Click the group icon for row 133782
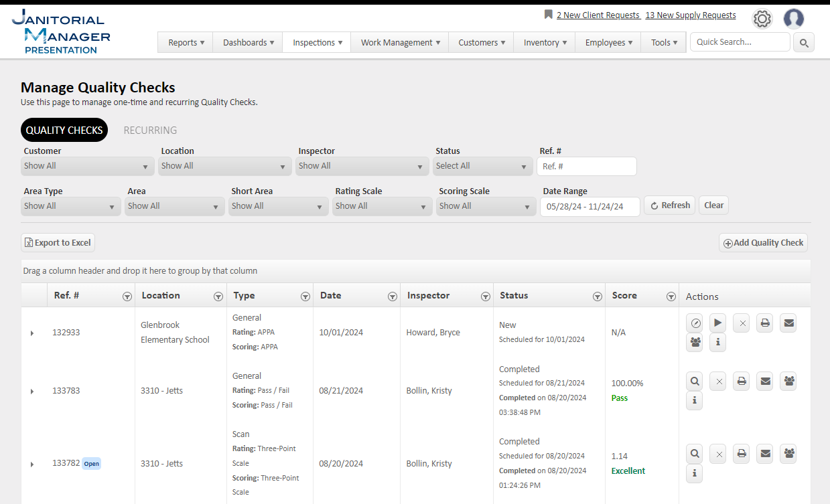 click(788, 454)
